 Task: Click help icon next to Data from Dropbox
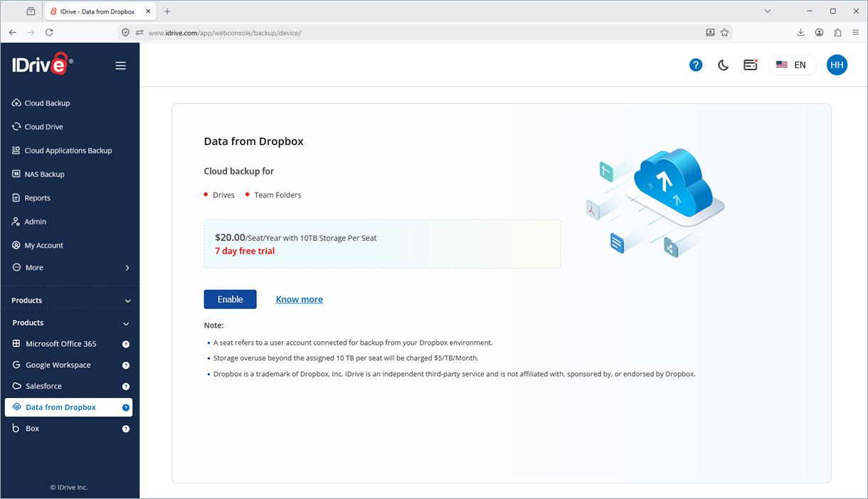(126, 408)
